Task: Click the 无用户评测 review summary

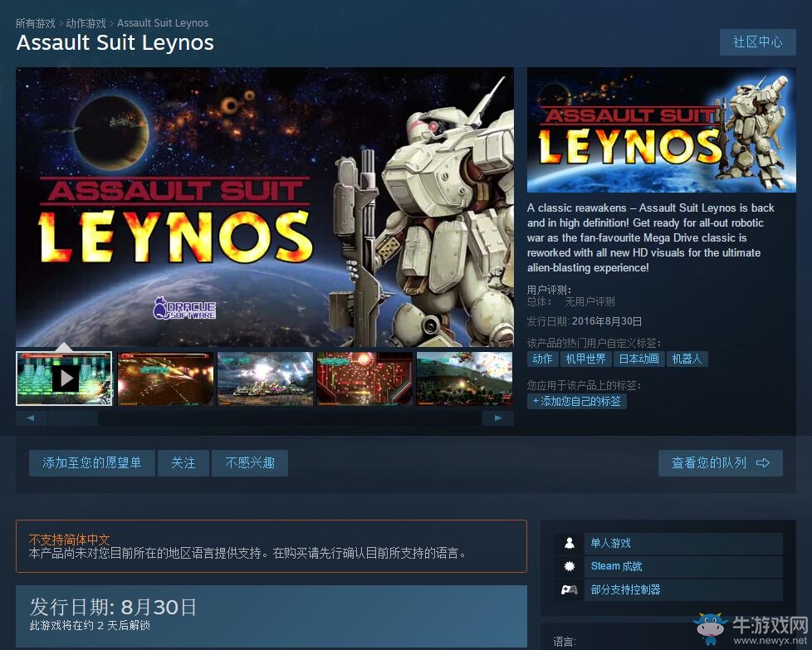Action: pos(589,302)
